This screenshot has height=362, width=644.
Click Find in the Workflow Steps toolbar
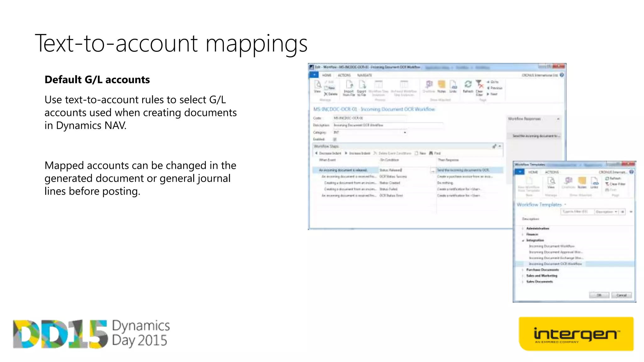click(435, 153)
